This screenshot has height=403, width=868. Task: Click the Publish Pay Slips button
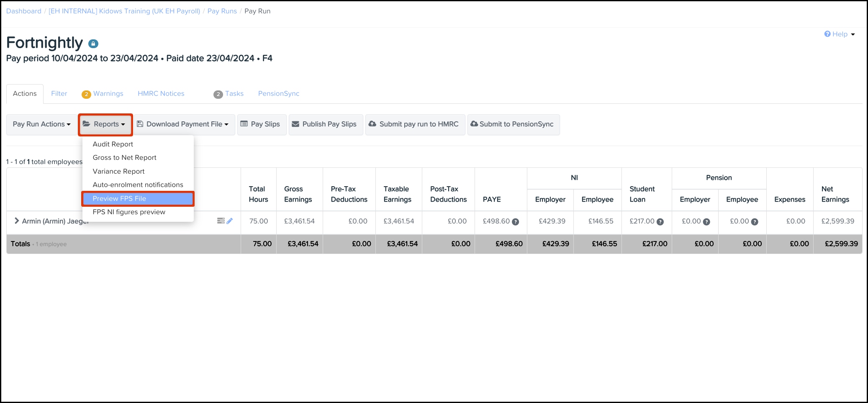click(325, 124)
